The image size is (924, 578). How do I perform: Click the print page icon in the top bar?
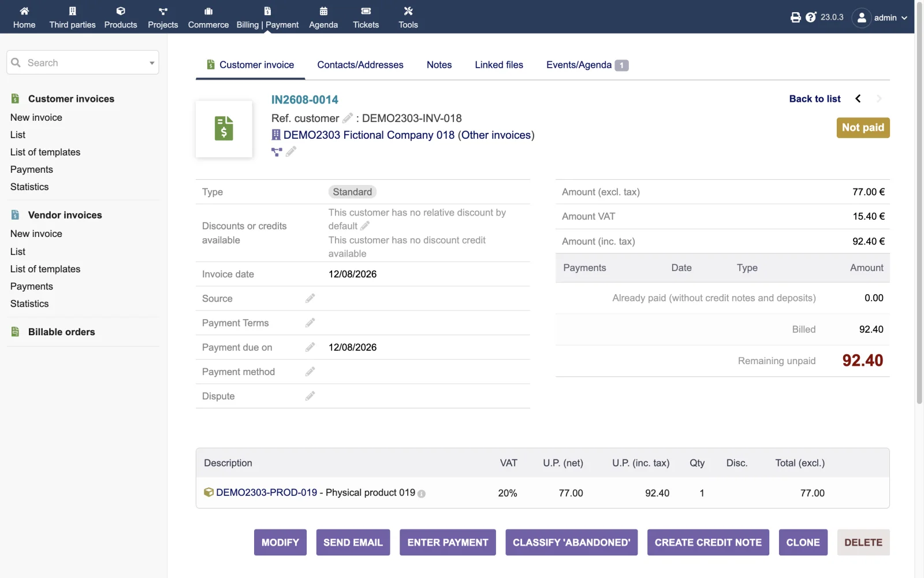[796, 17]
